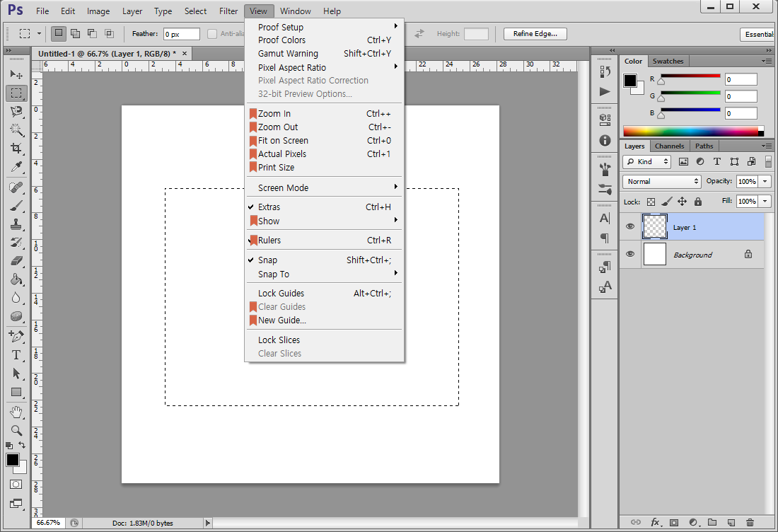Select the Sponge tool

point(16,316)
